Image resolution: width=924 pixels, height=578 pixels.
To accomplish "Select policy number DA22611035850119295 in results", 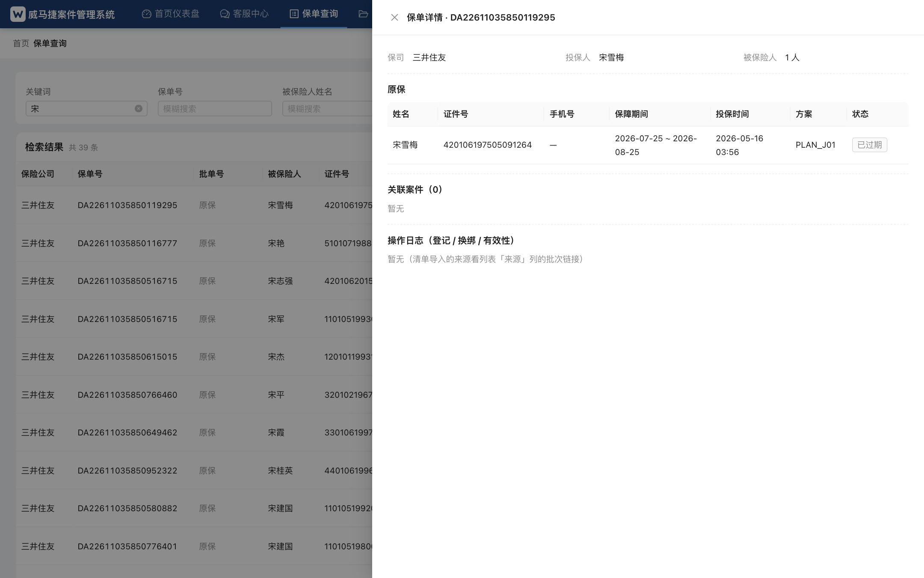I will click(127, 205).
